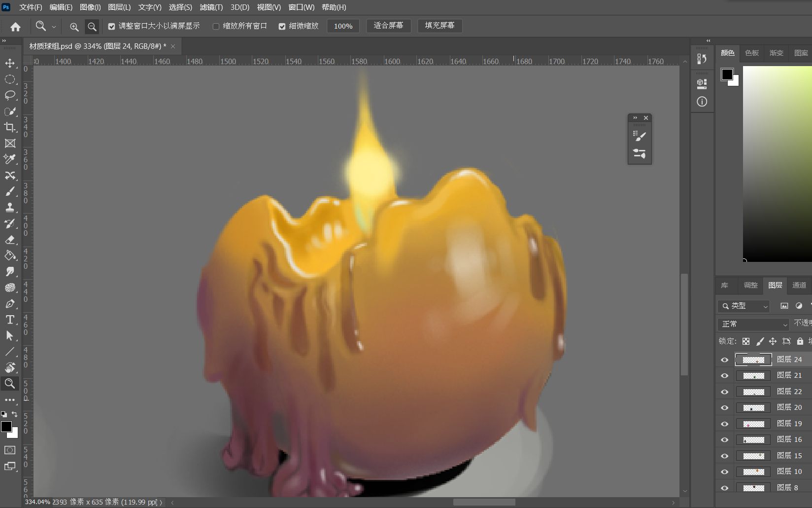
Task: Open the 滤镜(T) menu
Action: coord(211,7)
